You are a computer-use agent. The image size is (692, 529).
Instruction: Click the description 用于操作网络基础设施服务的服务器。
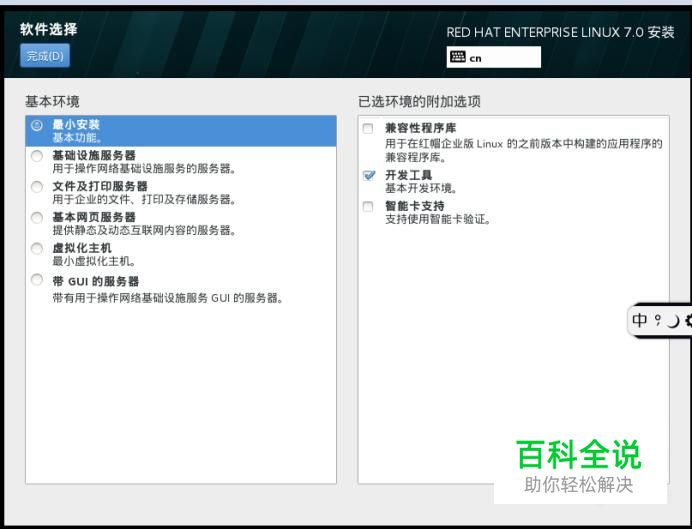144,169
